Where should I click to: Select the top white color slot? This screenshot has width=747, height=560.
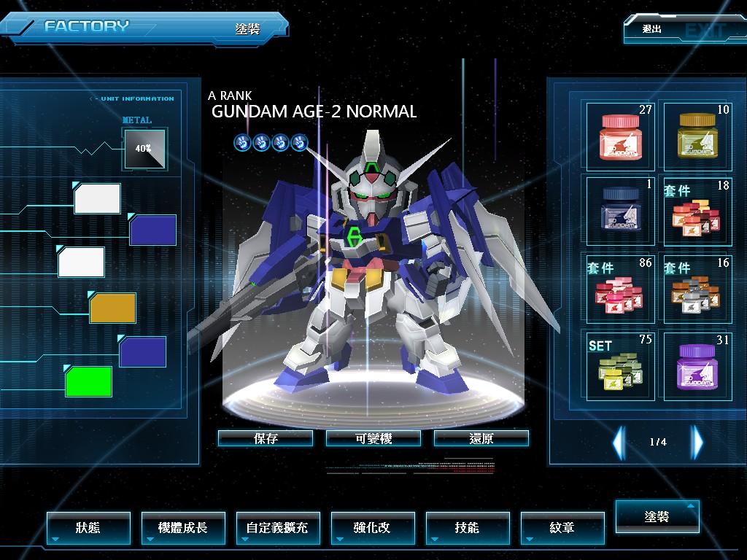[98, 199]
